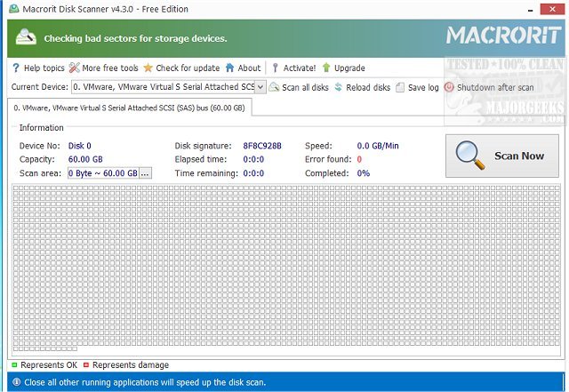Screen dimensions: 569x392
Task: Click the MACRORIT logo in banner
Action: pos(504,36)
